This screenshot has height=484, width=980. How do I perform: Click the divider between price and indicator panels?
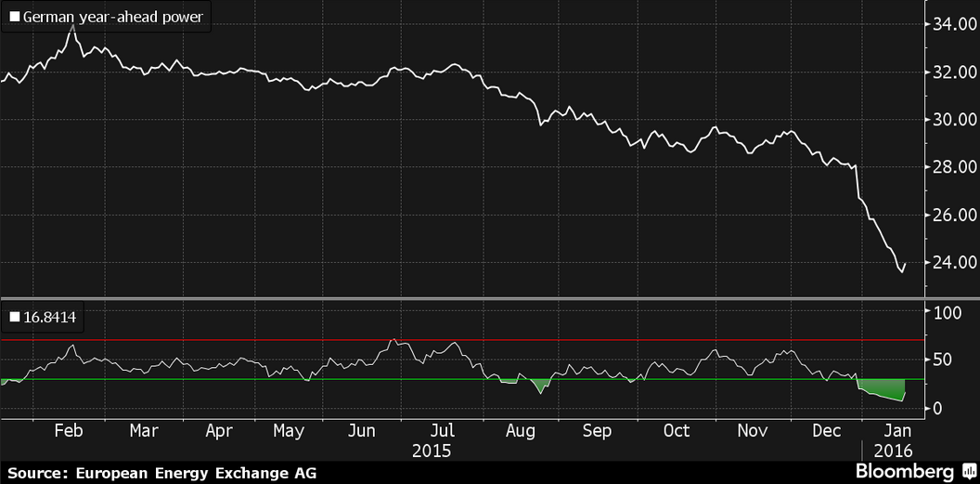[464, 298]
